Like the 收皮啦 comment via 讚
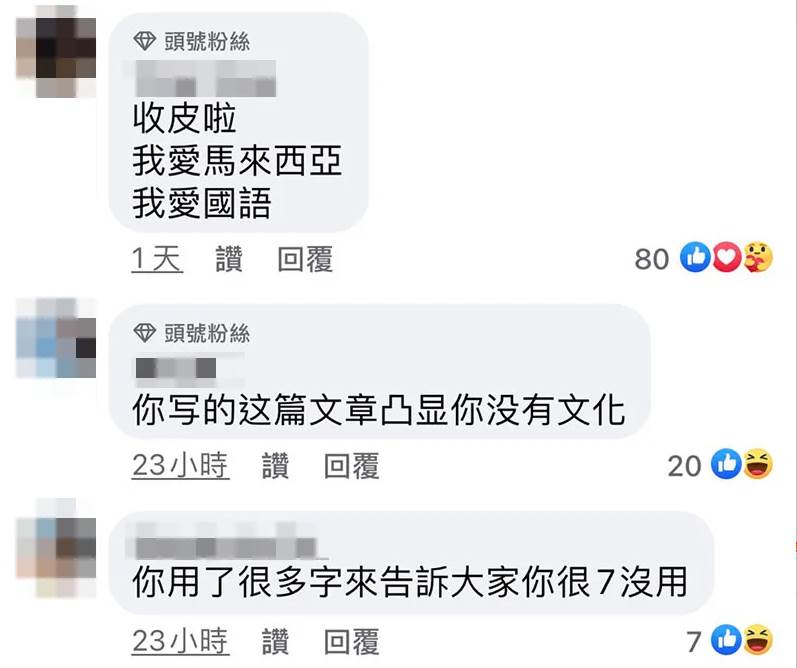Image resolution: width=797 pixels, height=668 pixels. tap(229, 259)
